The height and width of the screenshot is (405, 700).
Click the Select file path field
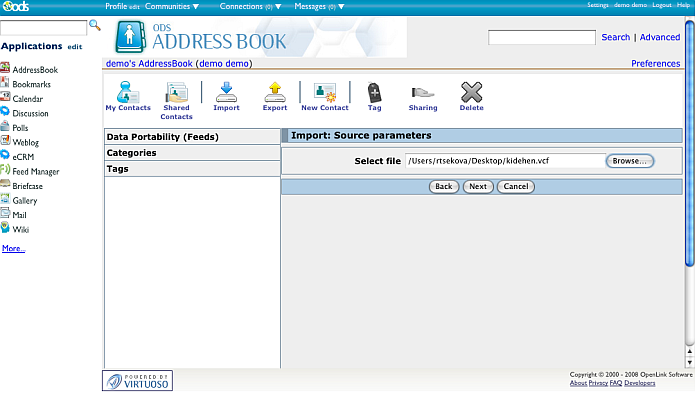click(x=504, y=161)
